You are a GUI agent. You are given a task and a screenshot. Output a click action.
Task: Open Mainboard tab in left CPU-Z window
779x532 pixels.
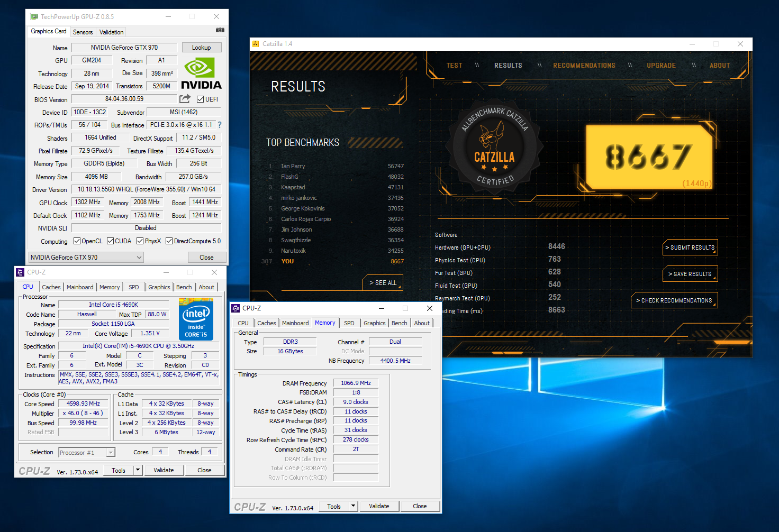pyautogui.click(x=80, y=287)
